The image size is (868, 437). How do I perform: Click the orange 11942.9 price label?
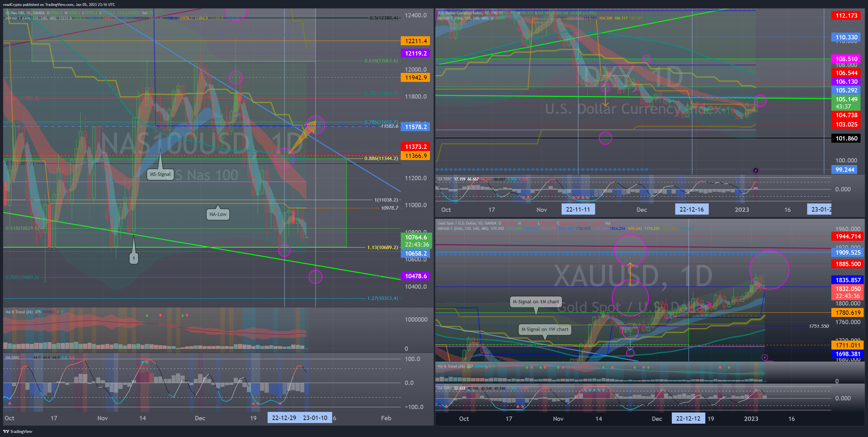tap(415, 78)
